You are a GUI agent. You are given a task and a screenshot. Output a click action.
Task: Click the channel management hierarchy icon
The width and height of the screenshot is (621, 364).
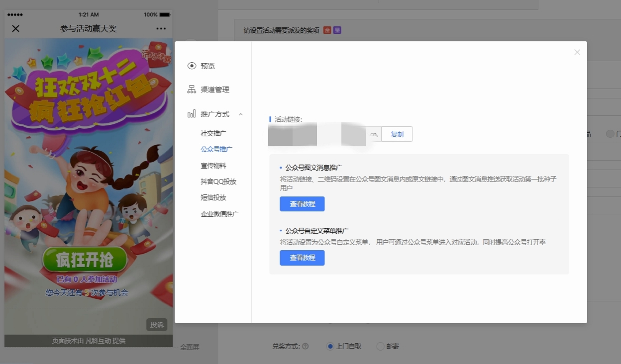(x=191, y=89)
